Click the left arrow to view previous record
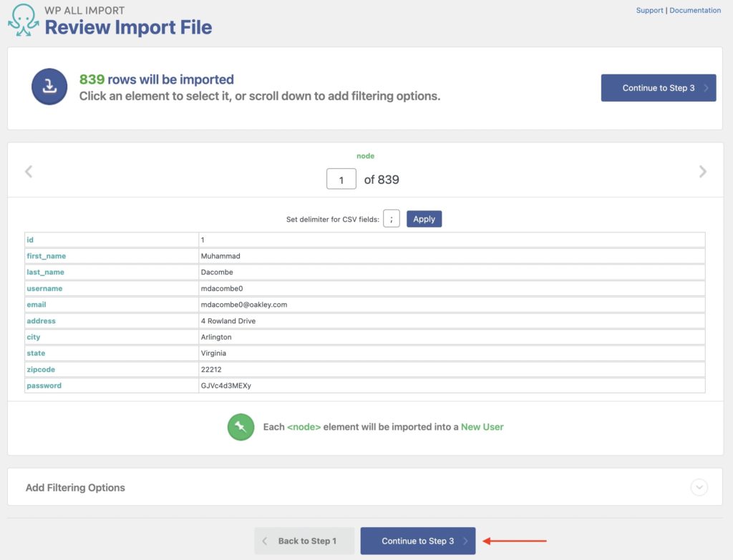733x560 pixels. point(29,171)
